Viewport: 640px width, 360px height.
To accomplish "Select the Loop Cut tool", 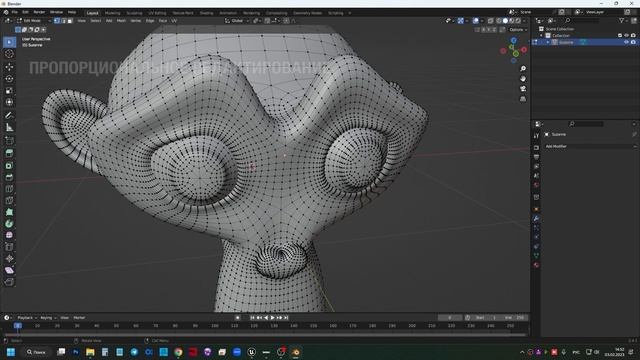I will pyautogui.click(x=9, y=189).
